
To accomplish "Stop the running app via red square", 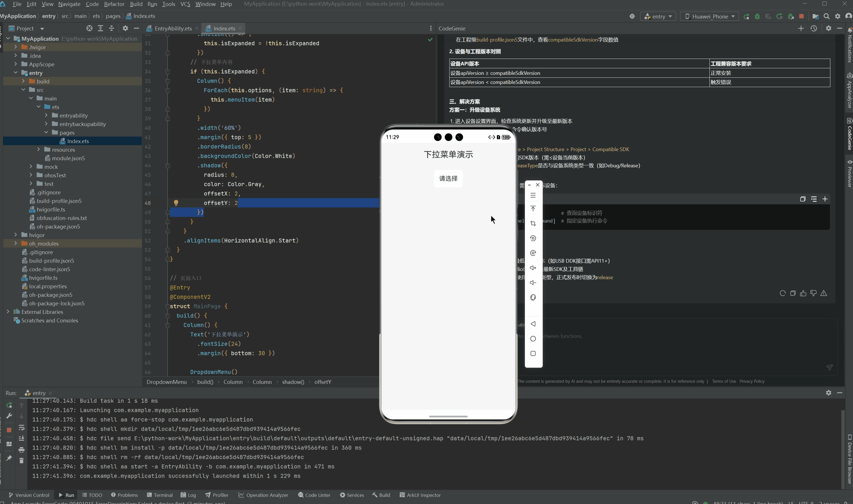I will (801, 16).
